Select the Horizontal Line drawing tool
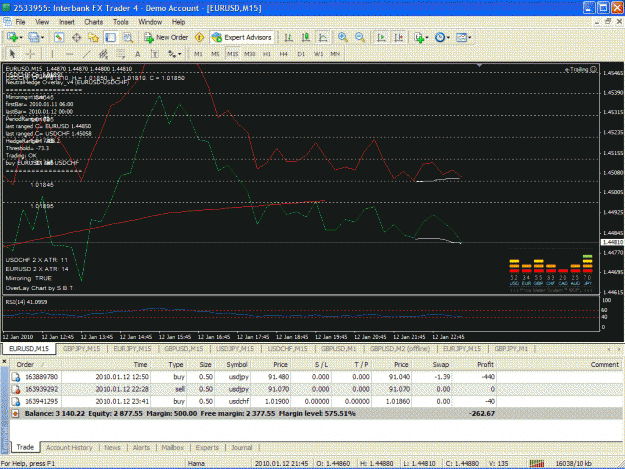The height and width of the screenshot is (469, 625). (x=69, y=54)
